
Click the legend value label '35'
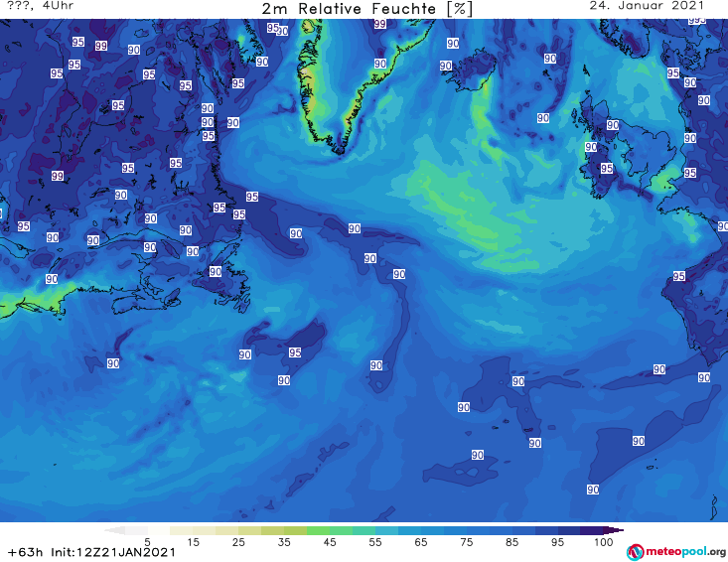coord(284,542)
